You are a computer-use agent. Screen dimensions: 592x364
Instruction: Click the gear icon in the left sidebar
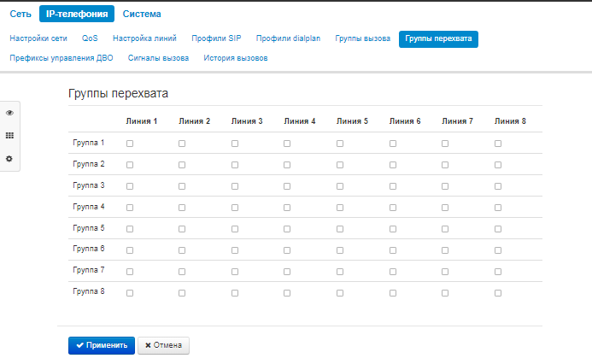(9, 159)
